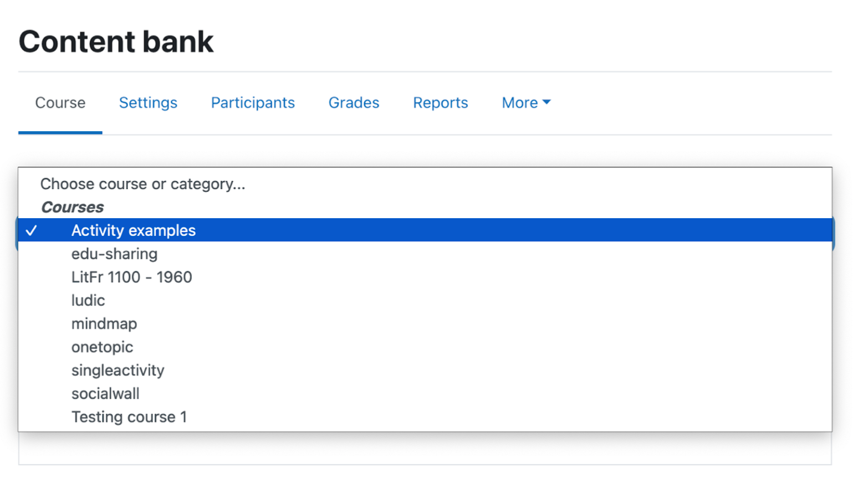Pick LitFr 1100 - 1960 course
This screenshot has height=504, width=858.
tap(425, 277)
